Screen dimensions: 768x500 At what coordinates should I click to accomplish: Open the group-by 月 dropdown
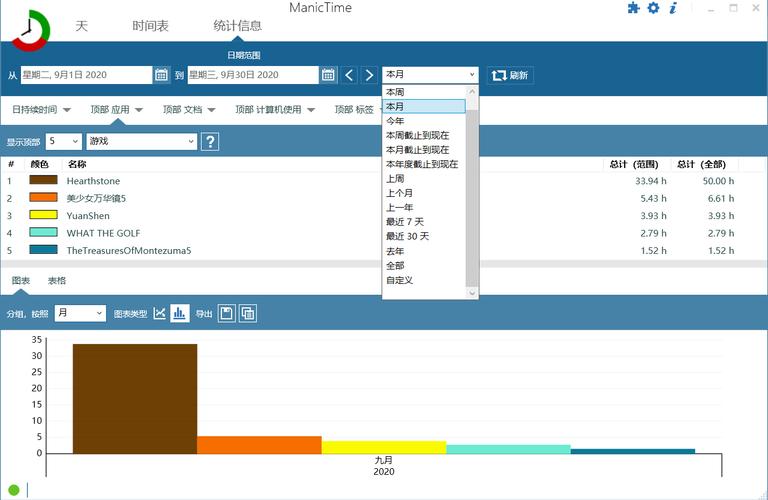point(80,313)
